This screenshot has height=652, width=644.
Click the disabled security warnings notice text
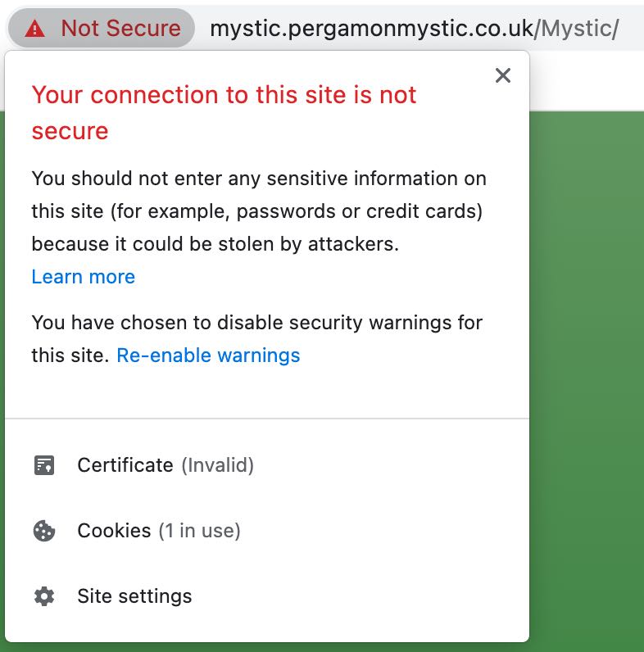click(x=256, y=339)
